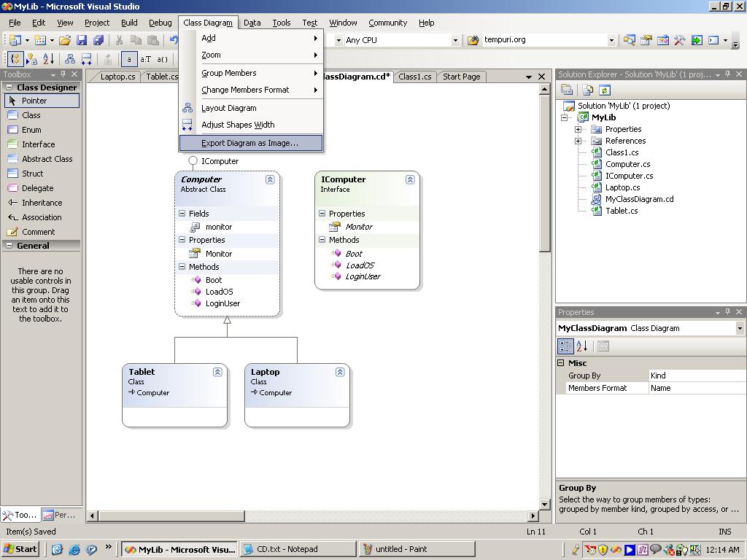Select MyClassDiagram.cd in Solution Explorer
The width and height of the screenshot is (747, 560).
(x=639, y=199)
